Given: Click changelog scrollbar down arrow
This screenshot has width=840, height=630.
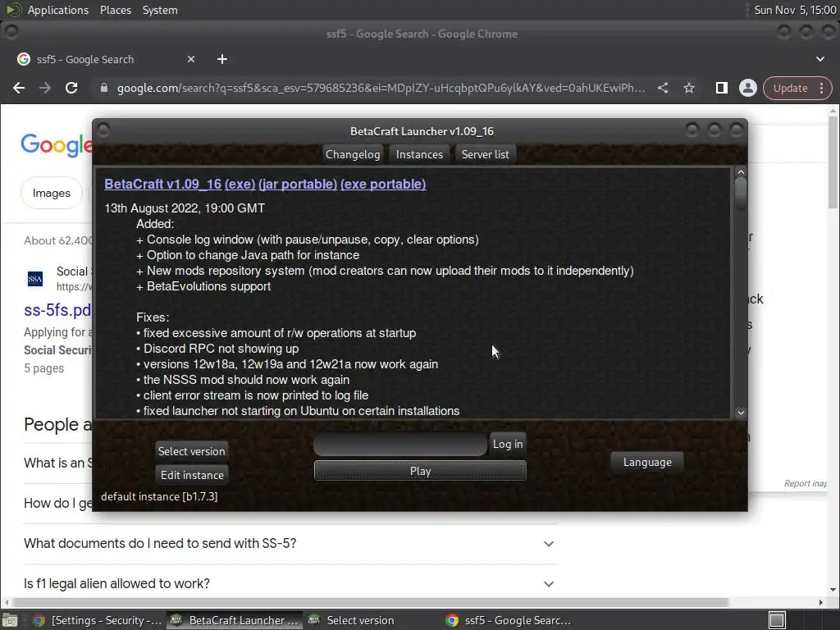Looking at the screenshot, I should point(741,413).
